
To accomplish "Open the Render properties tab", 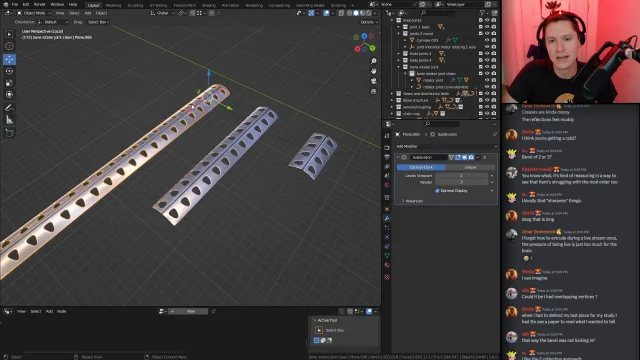I will [387, 147].
